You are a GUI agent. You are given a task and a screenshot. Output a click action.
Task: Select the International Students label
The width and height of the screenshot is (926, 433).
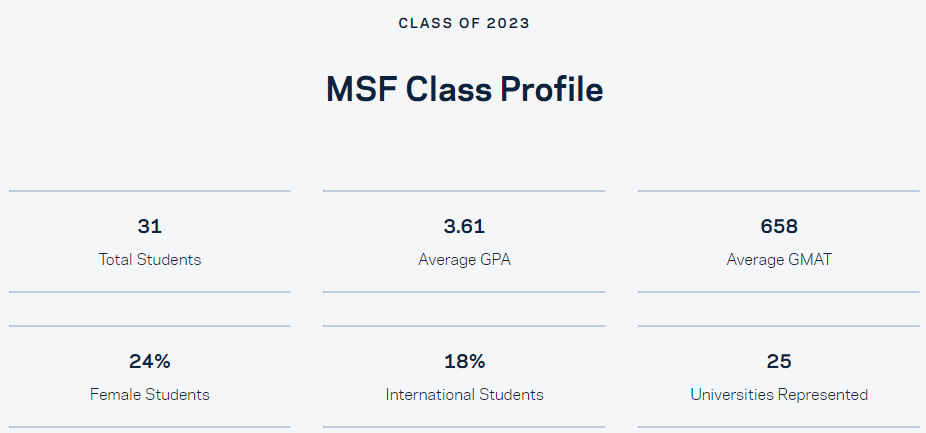click(x=464, y=394)
